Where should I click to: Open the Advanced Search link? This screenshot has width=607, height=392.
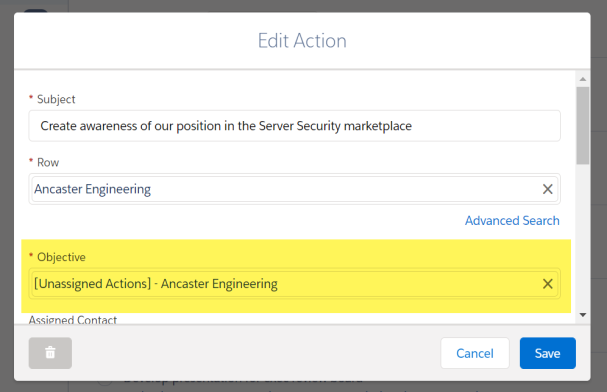coord(512,221)
